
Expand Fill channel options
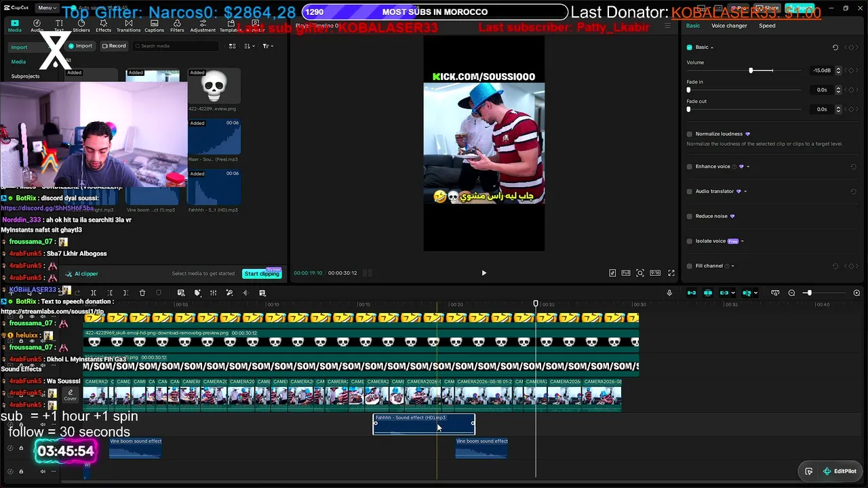coord(732,266)
